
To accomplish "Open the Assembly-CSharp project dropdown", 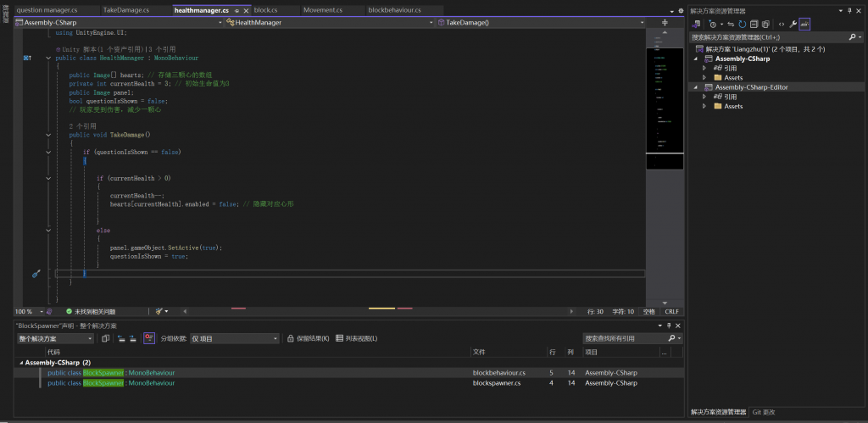I will coord(119,23).
